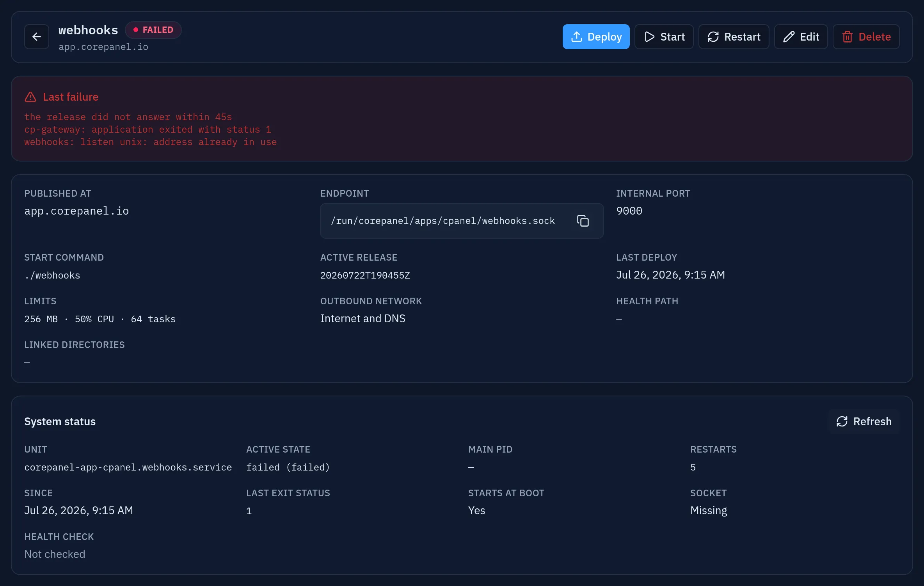Click the webhooks app title
Screen dimensions: 924x586
(88, 30)
